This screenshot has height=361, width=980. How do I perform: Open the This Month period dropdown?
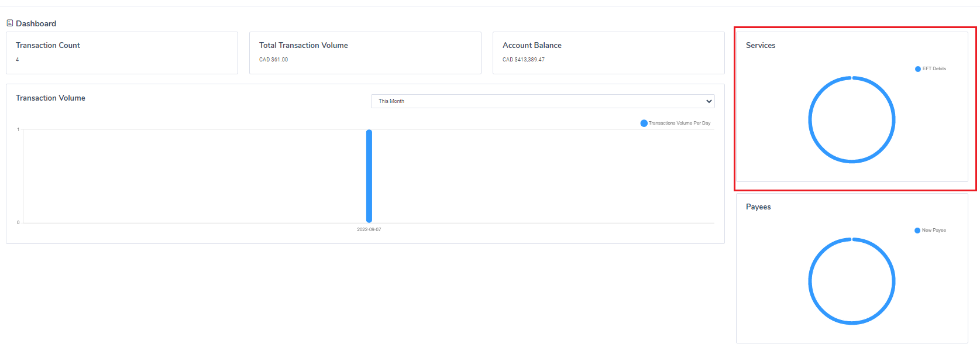coord(542,101)
